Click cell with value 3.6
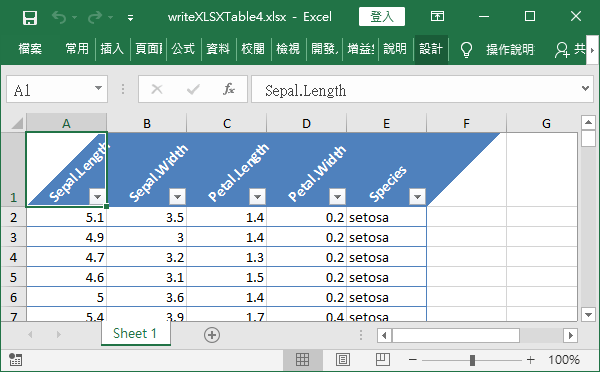Image resolution: width=600 pixels, height=372 pixels. click(147, 297)
